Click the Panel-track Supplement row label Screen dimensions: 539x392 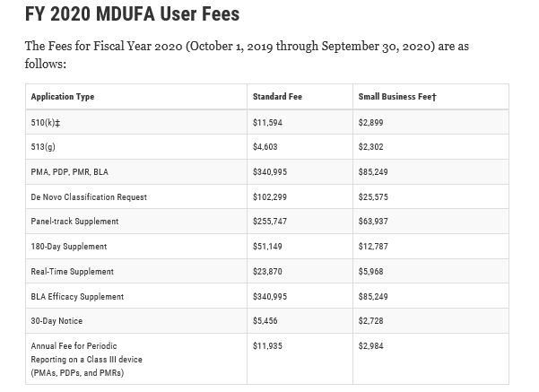pyautogui.click(x=74, y=221)
